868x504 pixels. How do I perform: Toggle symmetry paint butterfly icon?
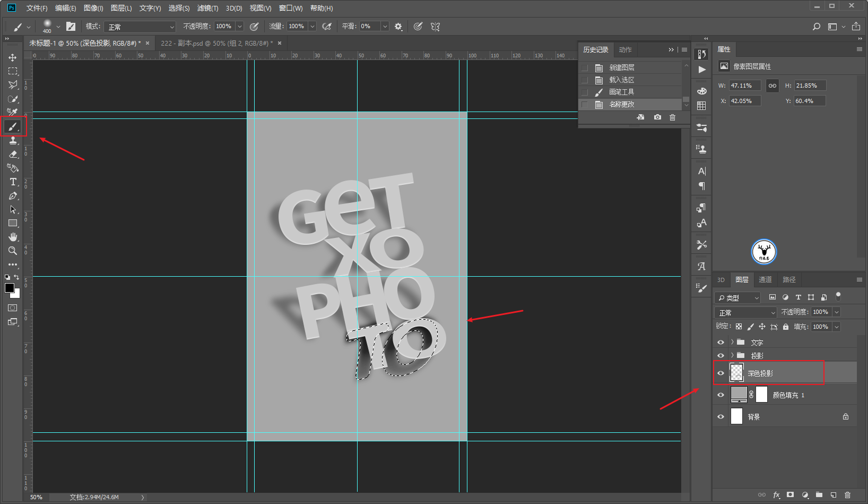coord(435,27)
